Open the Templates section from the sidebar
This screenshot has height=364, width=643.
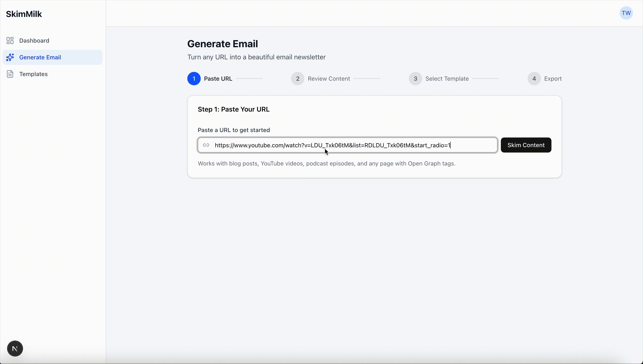tap(33, 74)
